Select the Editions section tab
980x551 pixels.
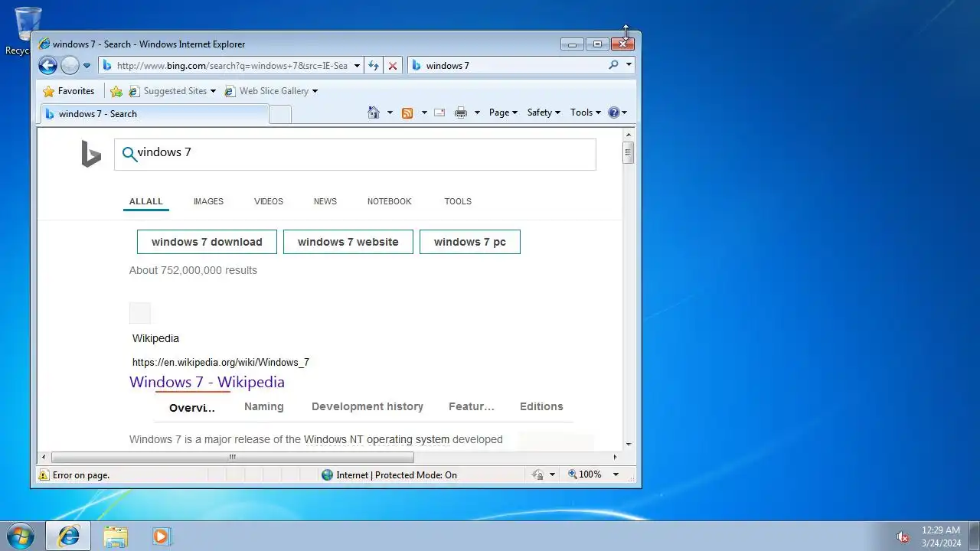[x=541, y=406]
